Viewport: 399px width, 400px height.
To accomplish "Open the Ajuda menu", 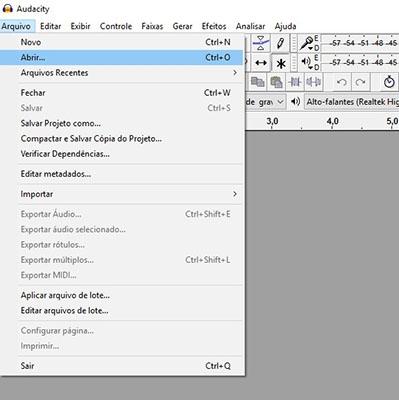I will tap(285, 26).
